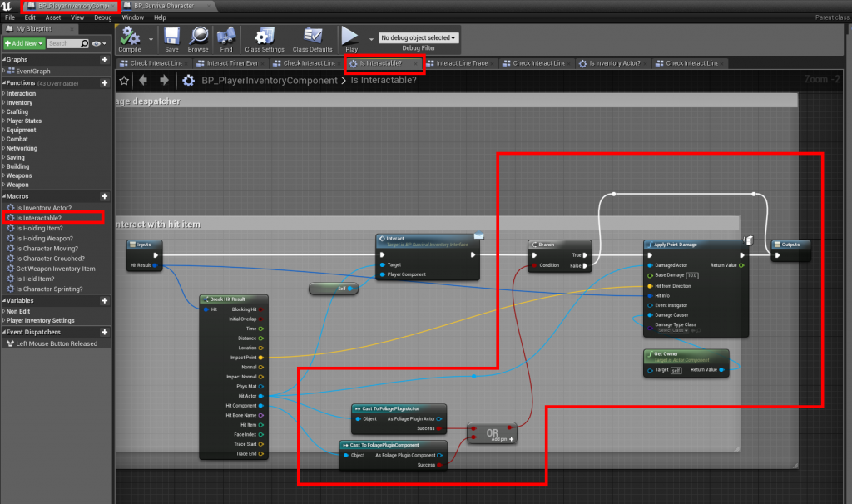Toggle My Blueprint view options eye
Image resolution: width=852 pixels, height=504 pixels.
(x=99, y=43)
